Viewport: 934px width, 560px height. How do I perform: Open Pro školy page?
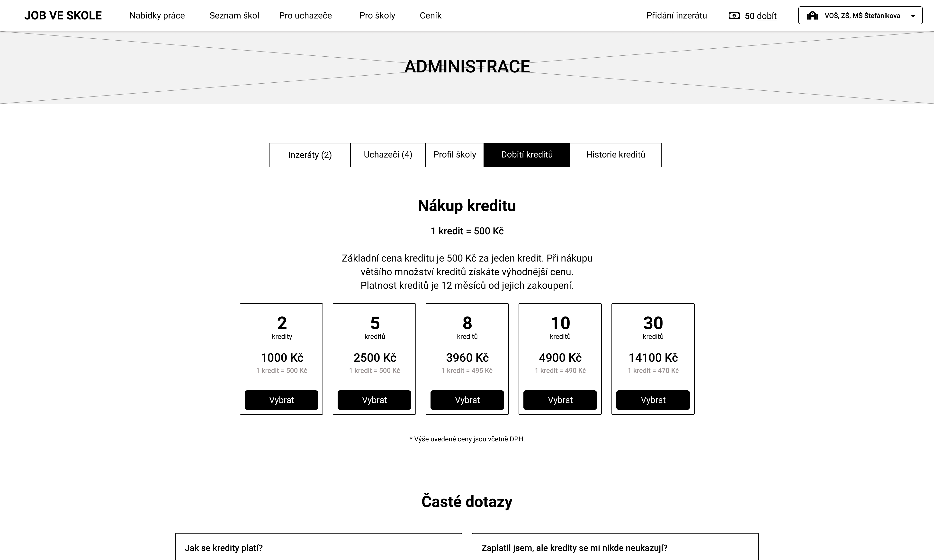coord(377,16)
